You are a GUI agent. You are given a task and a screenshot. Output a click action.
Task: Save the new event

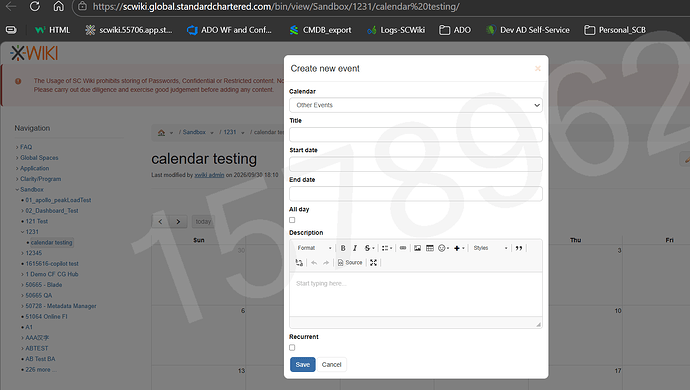pos(303,364)
